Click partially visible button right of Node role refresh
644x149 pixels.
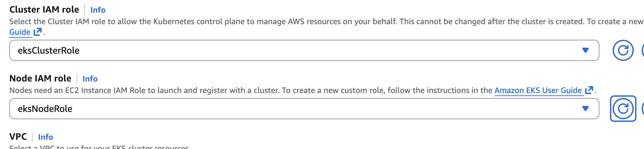click(x=642, y=109)
